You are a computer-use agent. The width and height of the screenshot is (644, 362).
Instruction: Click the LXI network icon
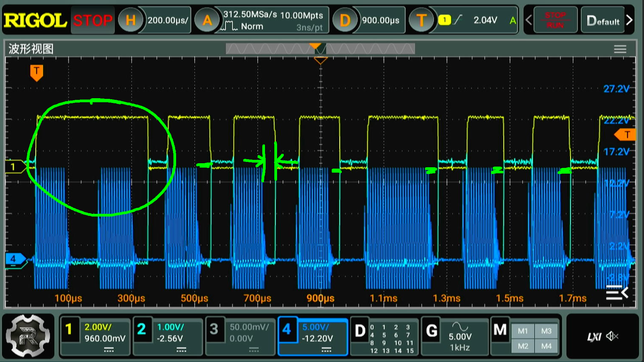click(594, 337)
